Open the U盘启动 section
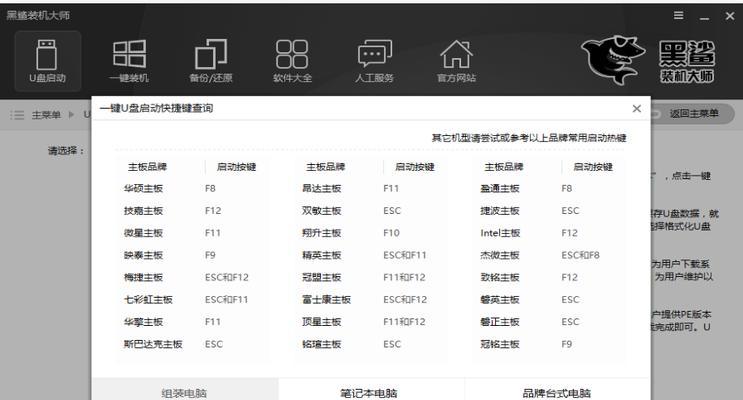 tap(47, 61)
